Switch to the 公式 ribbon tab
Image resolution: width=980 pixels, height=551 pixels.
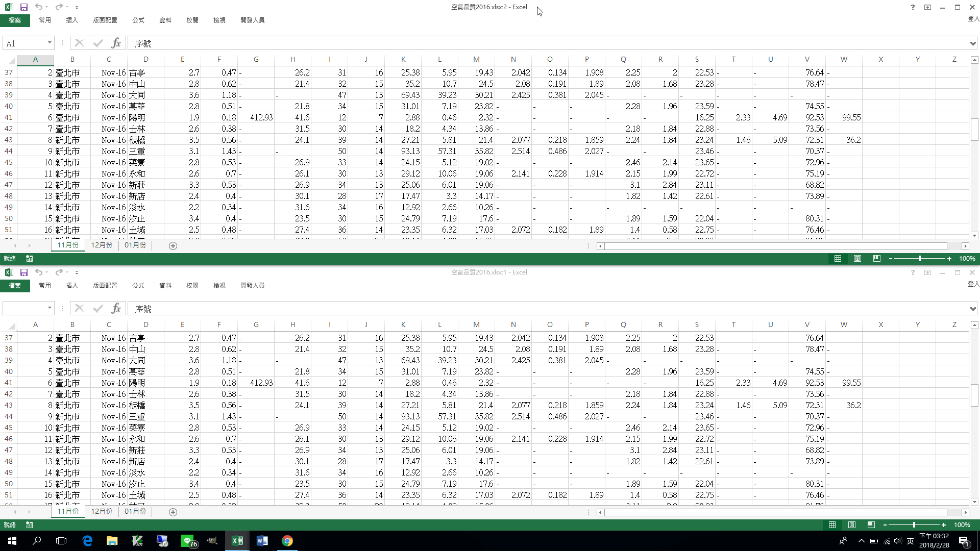[138, 20]
